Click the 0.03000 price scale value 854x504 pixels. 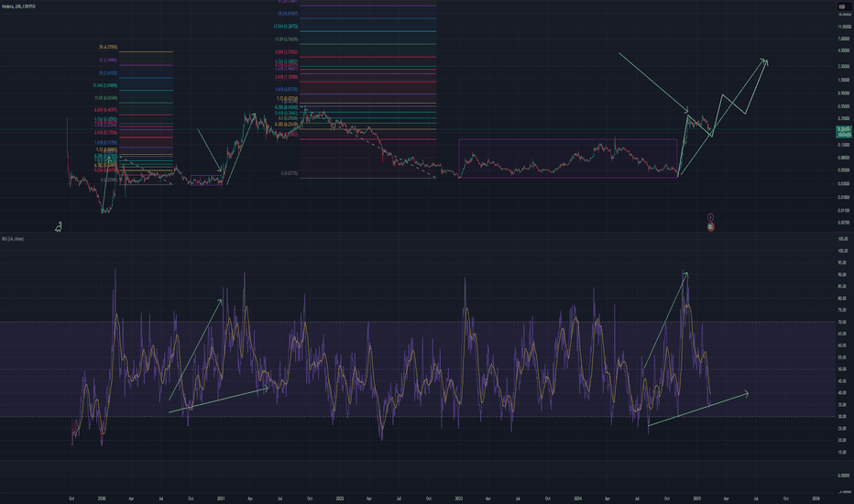pyautogui.click(x=844, y=183)
